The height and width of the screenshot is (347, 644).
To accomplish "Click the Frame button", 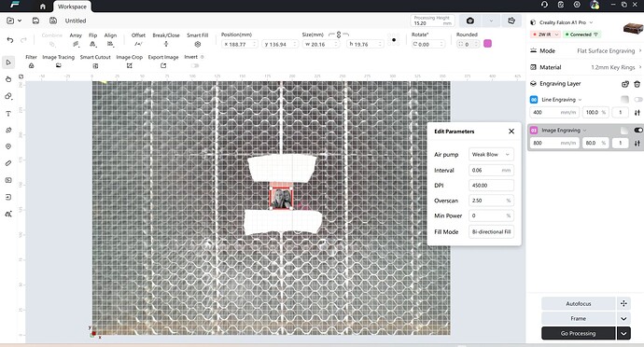I will tap(579, 319).
